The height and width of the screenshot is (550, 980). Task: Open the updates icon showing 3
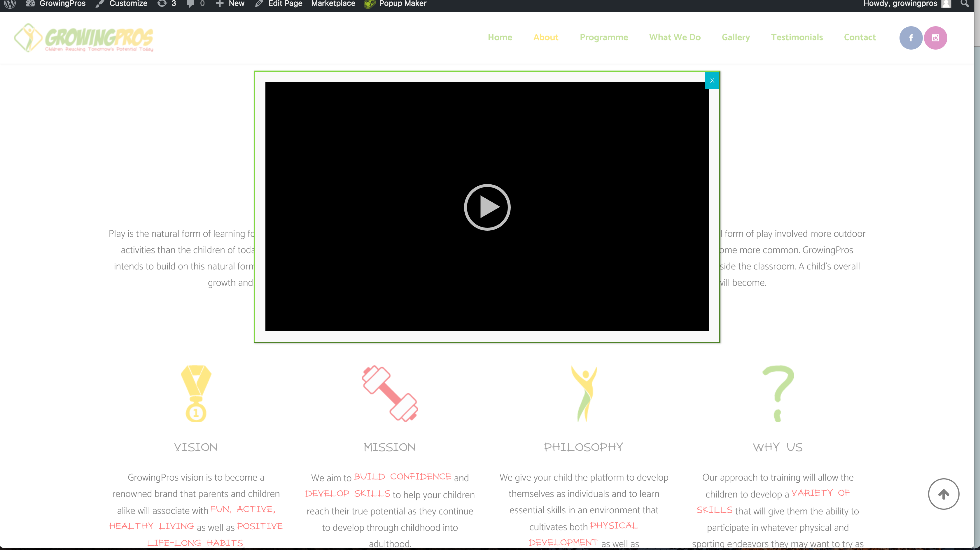tap(167, 4)
